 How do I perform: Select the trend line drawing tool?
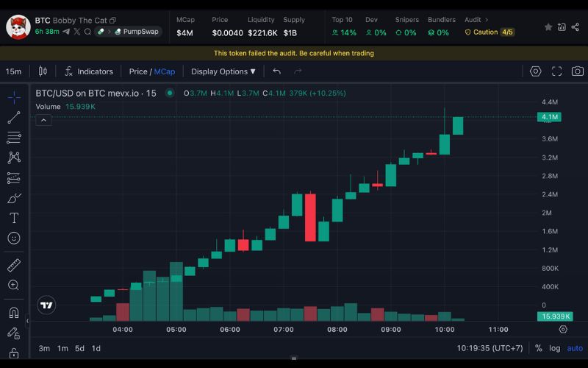[x=14, y=118]
